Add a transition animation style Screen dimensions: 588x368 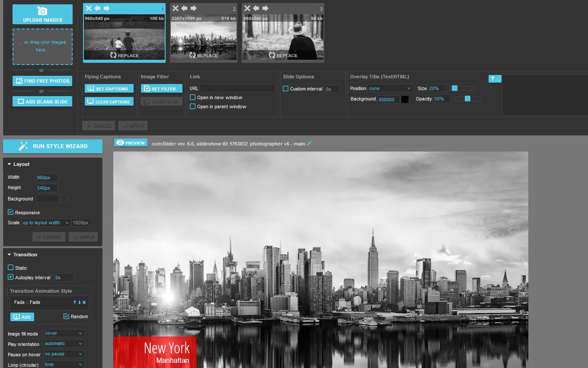(22, 317)
